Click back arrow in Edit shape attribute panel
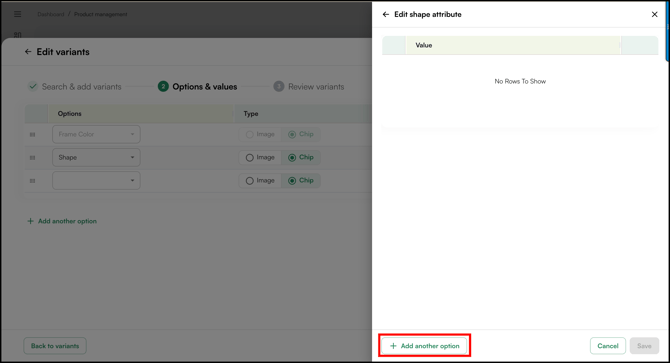This screenshot has width=670, height=363. tap(385, 15)
